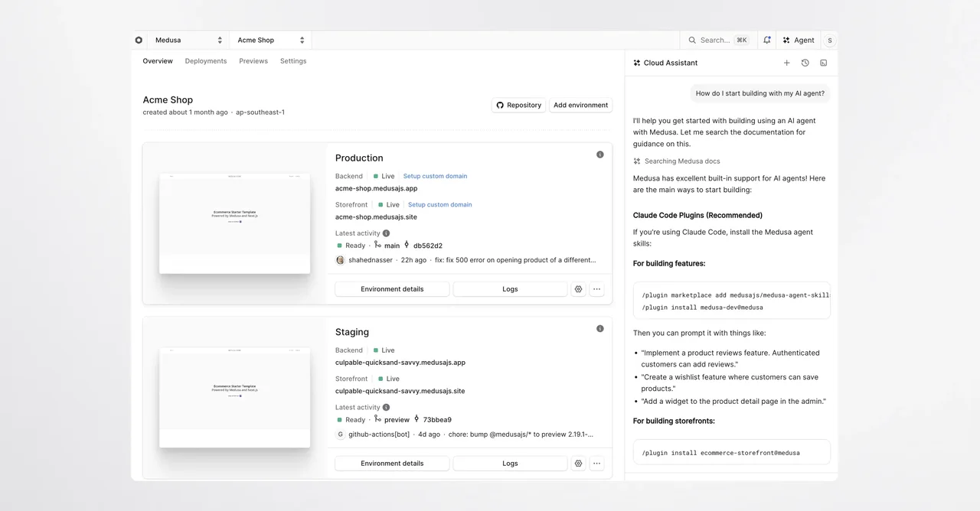Open the Acme Shop project dropdown
Screen dimensions: 980x511
(270, 40)
